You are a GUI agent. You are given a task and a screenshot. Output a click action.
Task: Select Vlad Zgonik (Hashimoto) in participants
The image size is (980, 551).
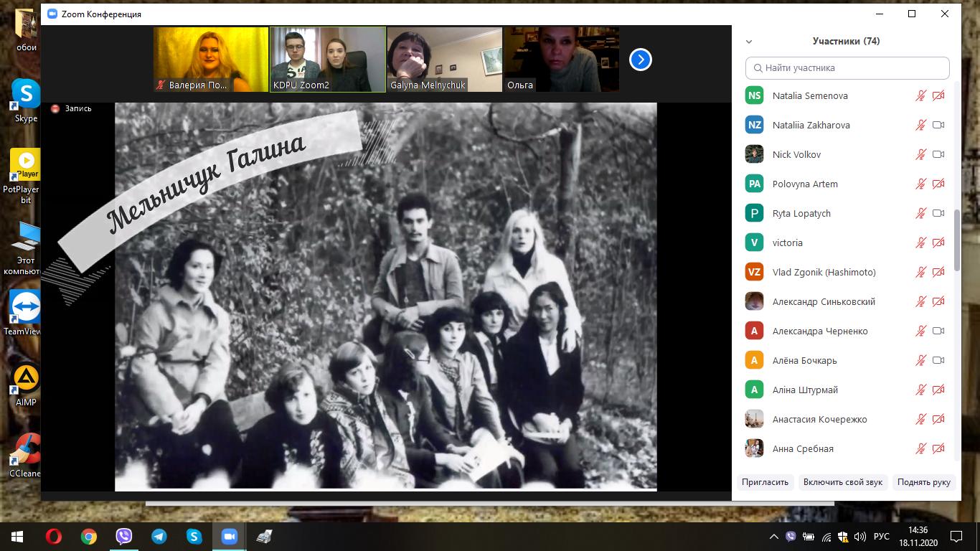824,272
